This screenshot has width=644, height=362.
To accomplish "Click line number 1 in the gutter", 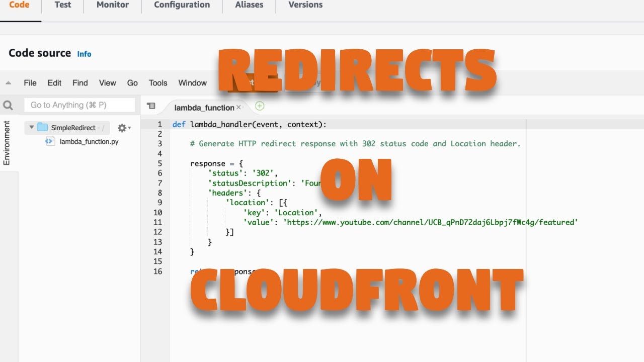I will coord(160,124).
